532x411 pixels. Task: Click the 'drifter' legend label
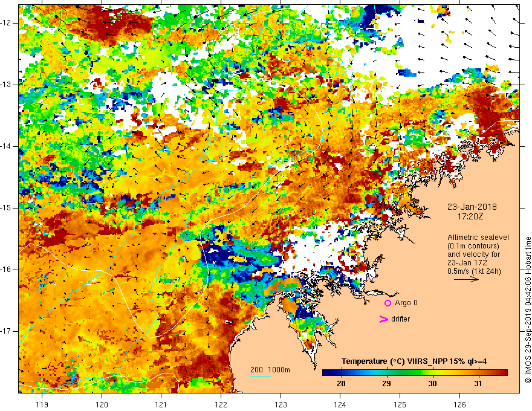(x=400, y=319)
